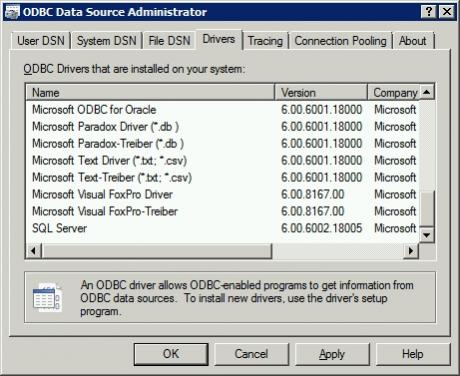This screenshot has height=376, width=460.
Task: Click the vertical scrollbar thumb in driver list
Action: [427, 209]
